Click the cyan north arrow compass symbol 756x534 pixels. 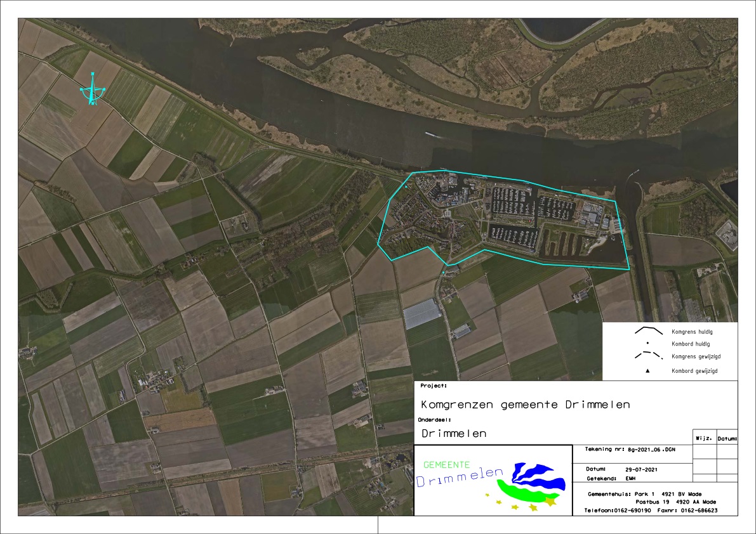[93, 90]
